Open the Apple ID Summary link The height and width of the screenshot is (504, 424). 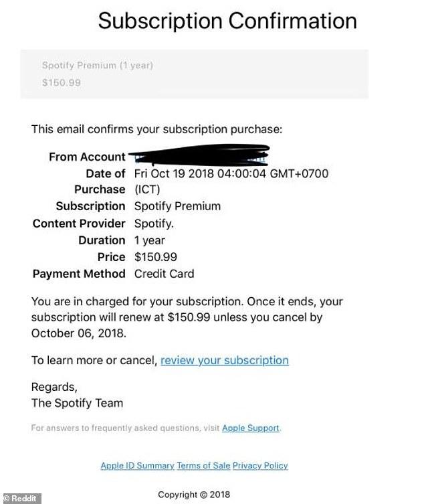(137, 465)
